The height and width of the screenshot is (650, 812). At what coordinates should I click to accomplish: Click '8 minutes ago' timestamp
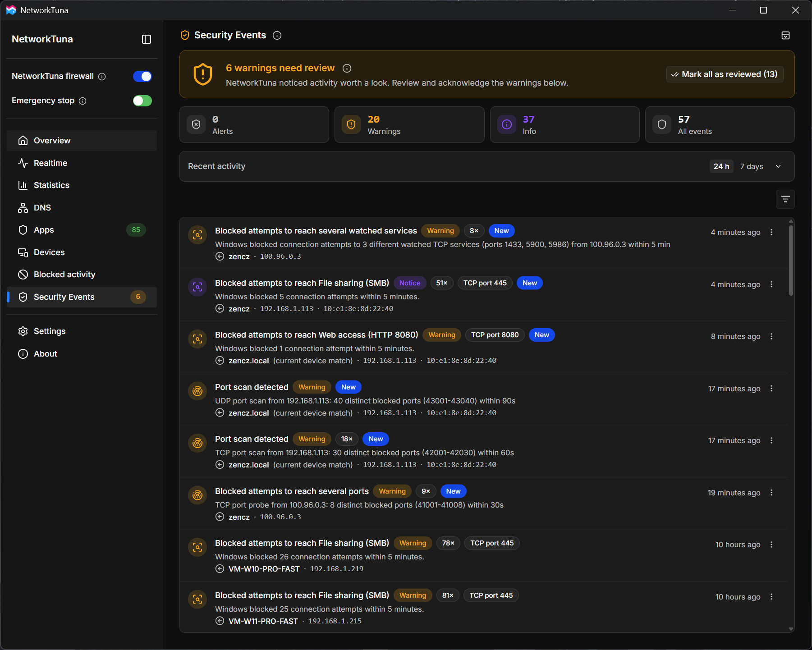pyautogui.click(x=736, y=336)
